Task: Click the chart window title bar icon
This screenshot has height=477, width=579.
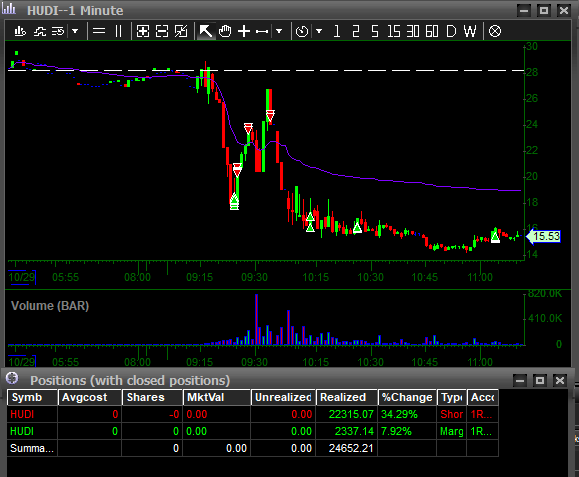Action: (x=9, y=9)
